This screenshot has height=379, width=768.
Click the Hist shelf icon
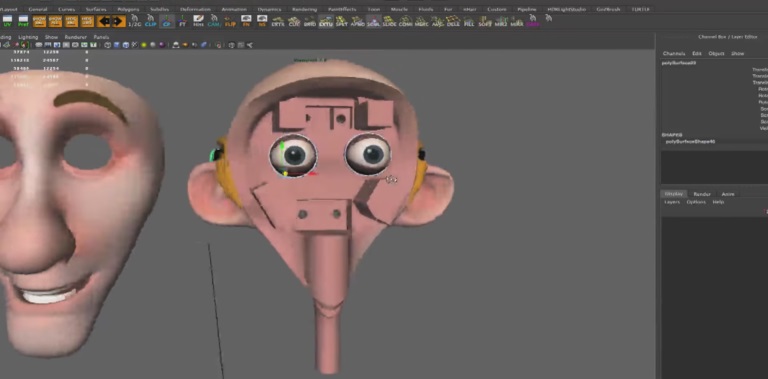(198, 21)
